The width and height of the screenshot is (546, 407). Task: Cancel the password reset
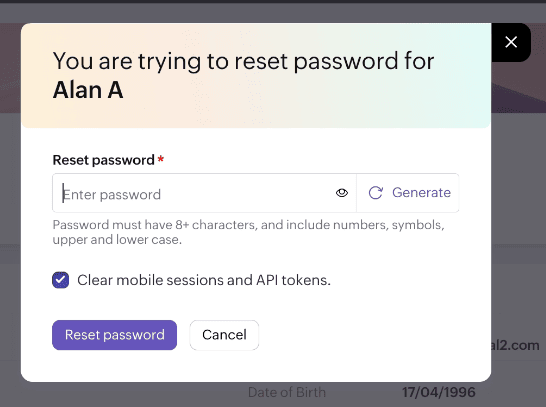click(x=224, y=335)
